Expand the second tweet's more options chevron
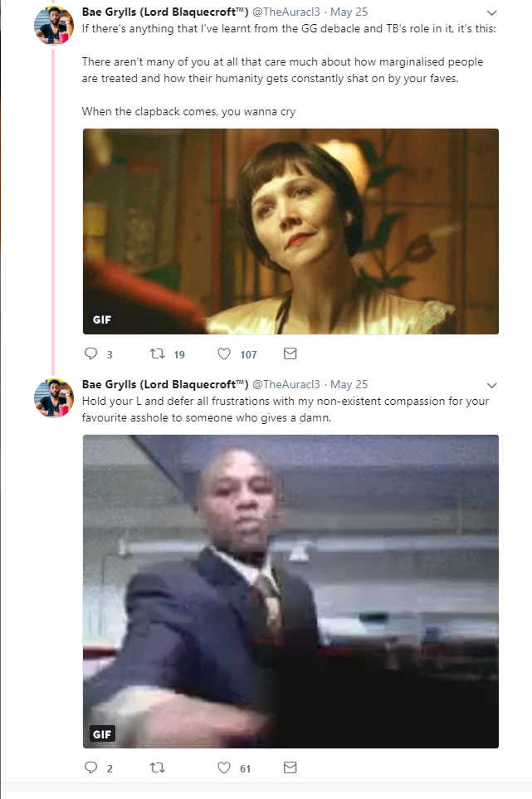Screen dimensions: 532x799 (491, 385)
